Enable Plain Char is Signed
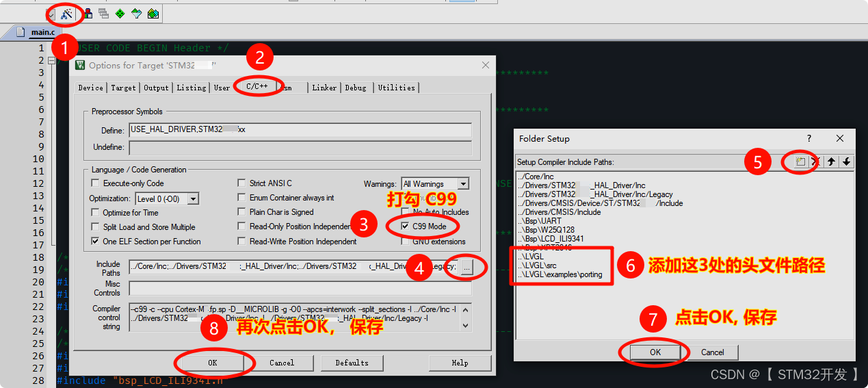Screen dimensions: 868x388 coord(242,213)
